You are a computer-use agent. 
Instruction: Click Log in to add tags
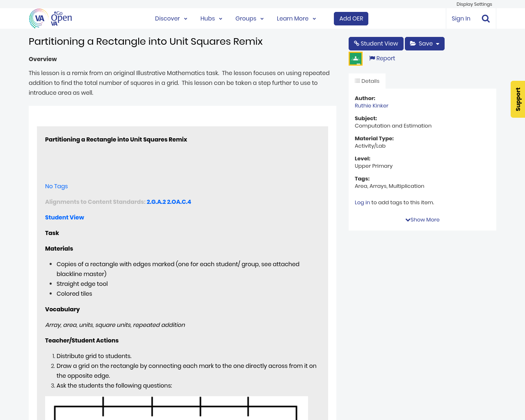click(x=362, y=202)
